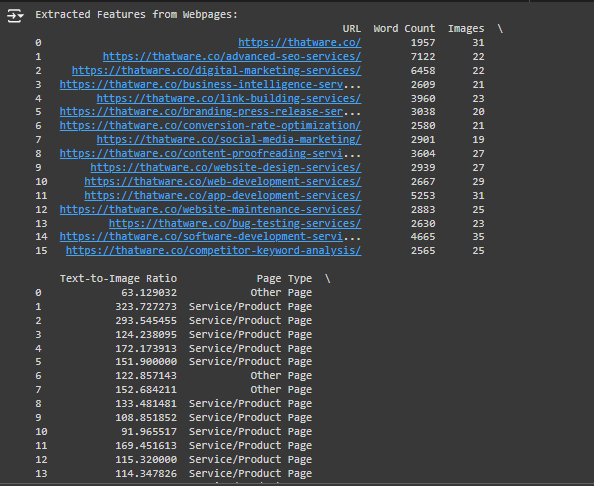The height and width of the screenshot is (486, 594).
Task: Open the link-building-services link
Action: click(x=229, y=98)
